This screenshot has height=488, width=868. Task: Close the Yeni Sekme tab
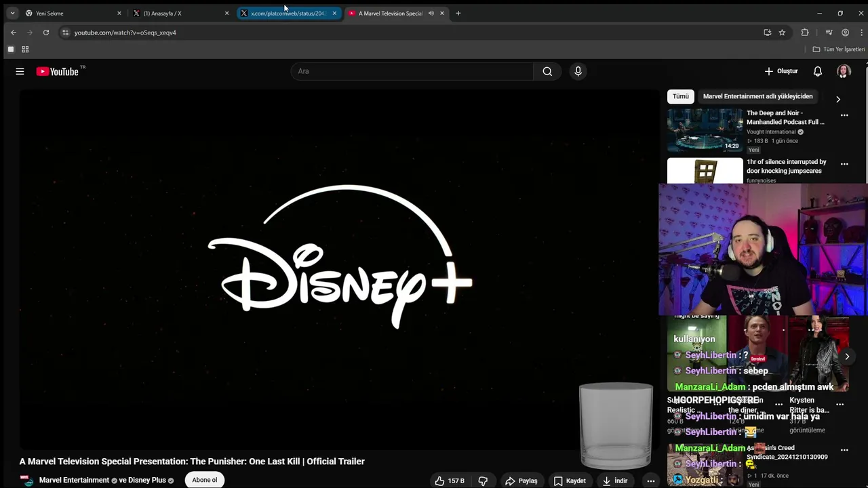click(x=119, y=13)
